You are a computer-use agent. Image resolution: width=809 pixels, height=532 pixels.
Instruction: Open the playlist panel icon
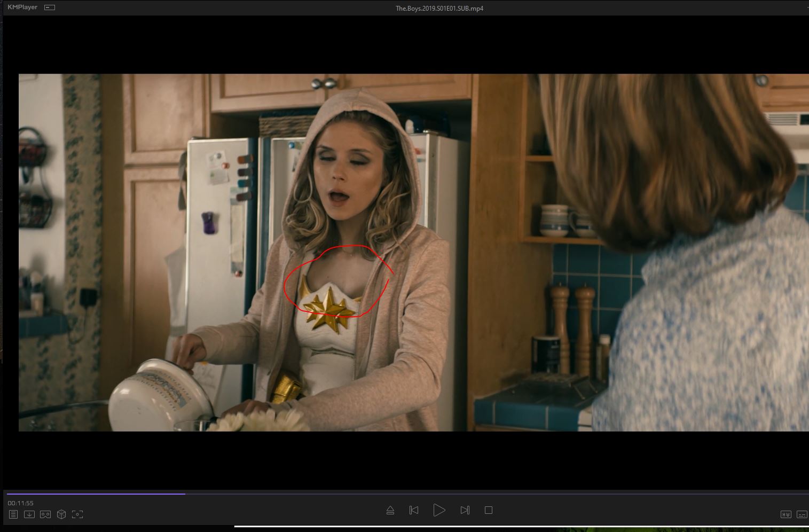13,514
